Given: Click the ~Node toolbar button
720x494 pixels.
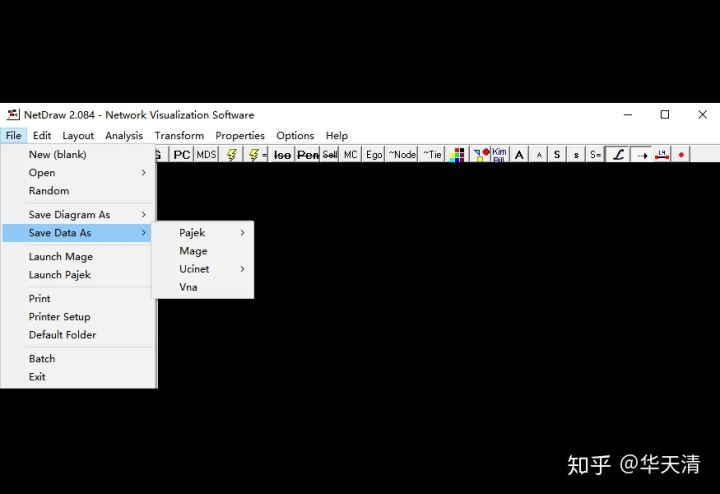Looking at the screenshot, I should [402, 155].
